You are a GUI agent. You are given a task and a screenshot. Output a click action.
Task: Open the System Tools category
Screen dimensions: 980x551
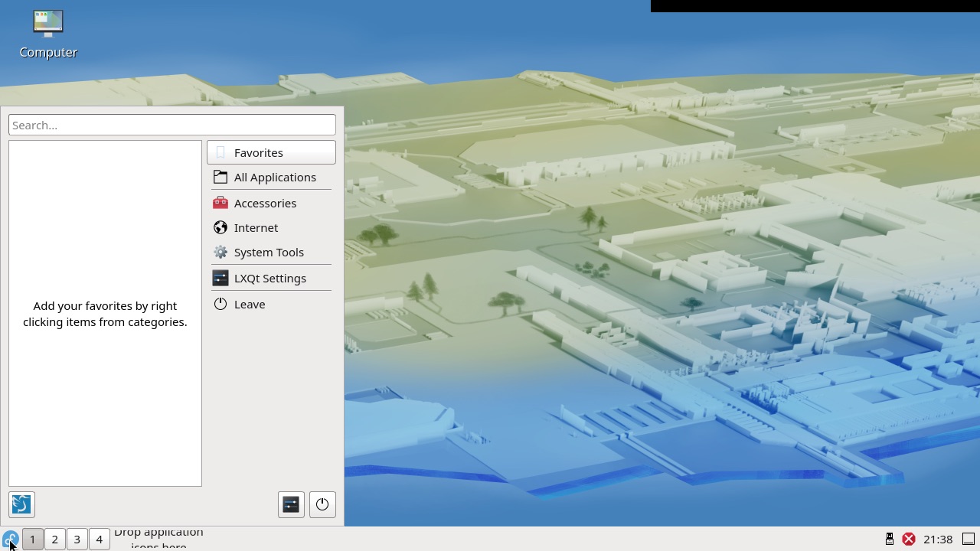click(271, 252)
